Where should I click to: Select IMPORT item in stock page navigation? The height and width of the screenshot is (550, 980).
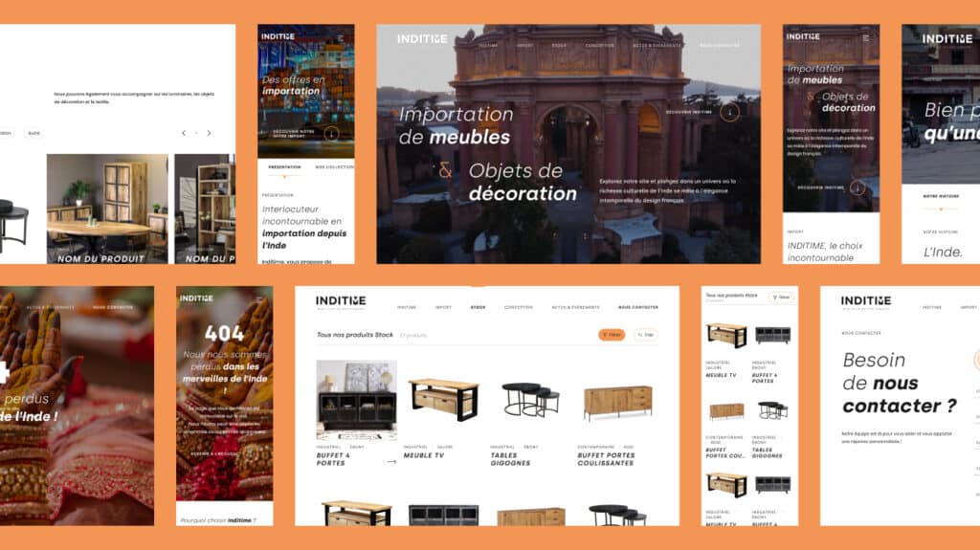[443, 307]
